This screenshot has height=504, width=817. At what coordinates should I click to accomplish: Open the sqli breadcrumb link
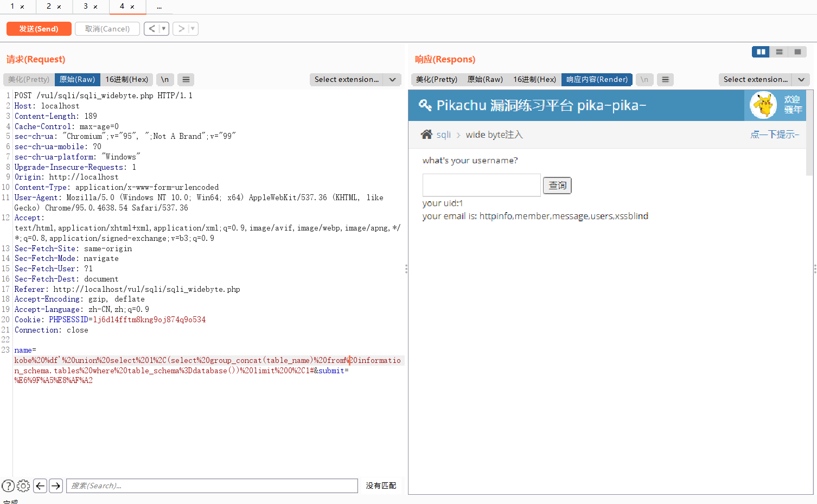point(444,135)
